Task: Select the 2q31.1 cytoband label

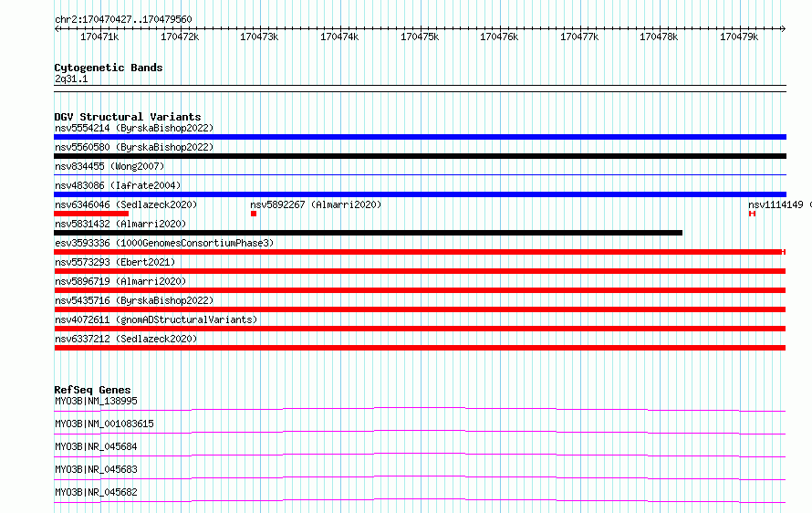Action: (71, 79)
